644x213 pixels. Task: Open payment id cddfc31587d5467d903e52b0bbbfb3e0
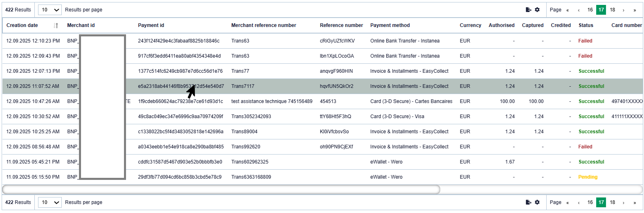(180, 162)
